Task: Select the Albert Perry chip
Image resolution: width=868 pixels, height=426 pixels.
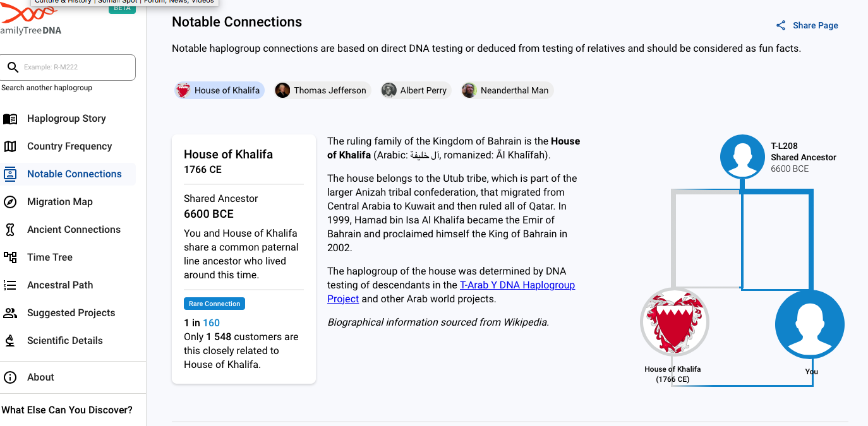Action: click(x=416, y=90)
